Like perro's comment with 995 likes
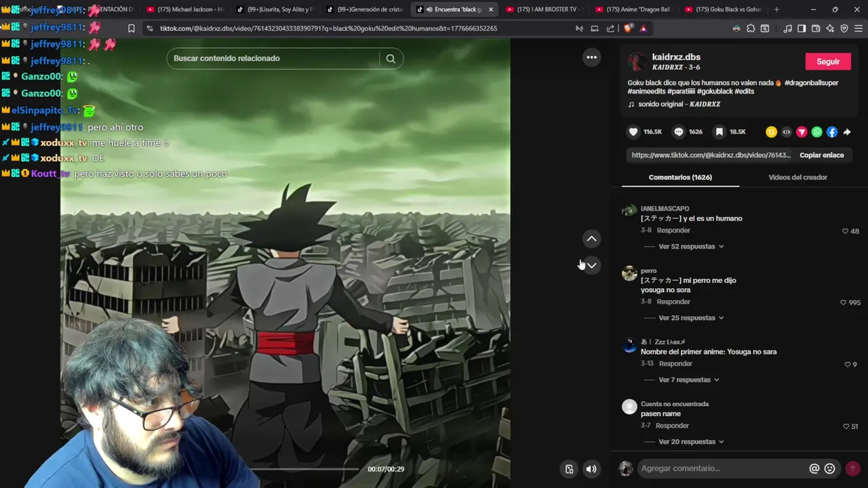This screenshot has width=868, height=488. [843, 302]
